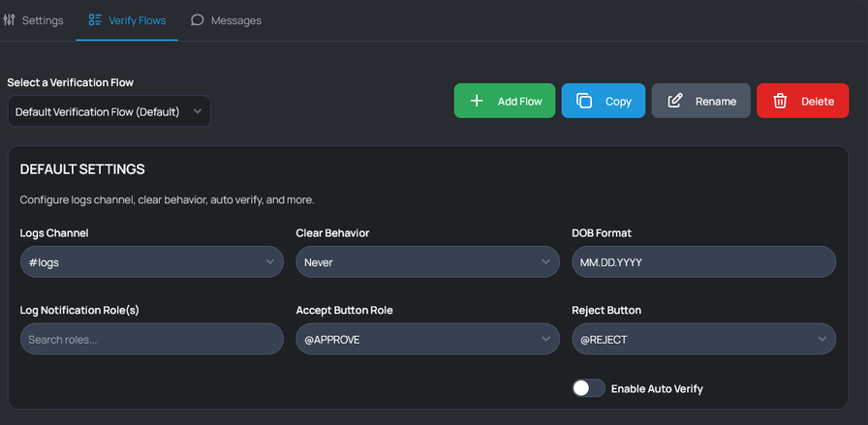The height and width of the screenshot is (425, 868).
Task: Click the pencil icon on Rename button
Action: pos(675,101)
